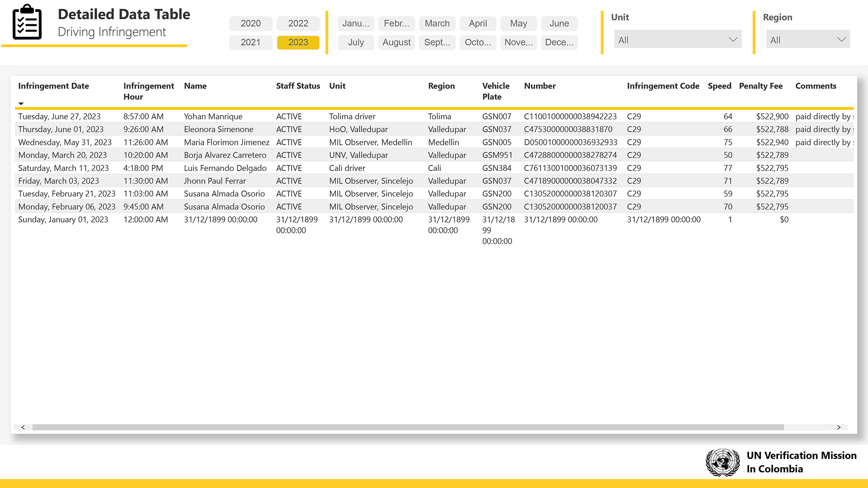Image resolution: width=868 pixels, height=488 pixels.
Task: Click date Thursday, June 01, 2023
Action: [x=61, y=129]
